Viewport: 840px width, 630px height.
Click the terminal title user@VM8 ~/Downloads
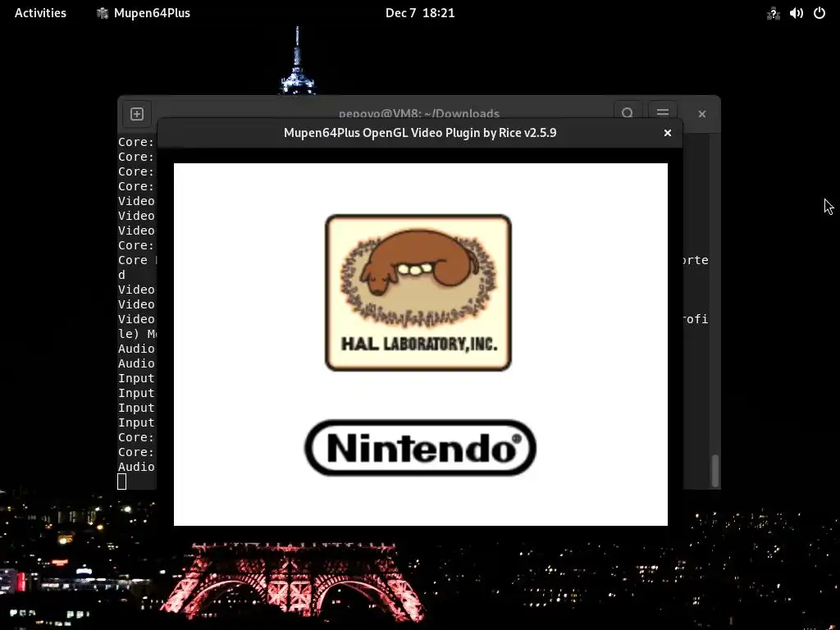(x=419, y=113)
